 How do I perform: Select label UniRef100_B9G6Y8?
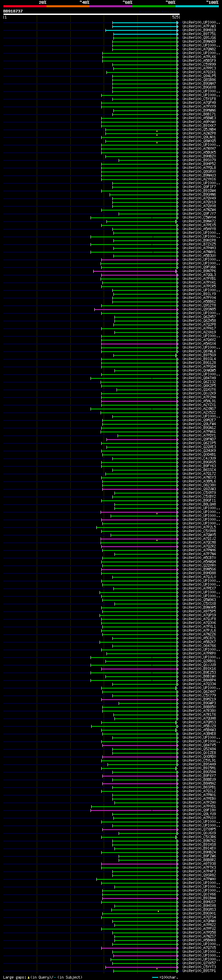coord(199,87)
